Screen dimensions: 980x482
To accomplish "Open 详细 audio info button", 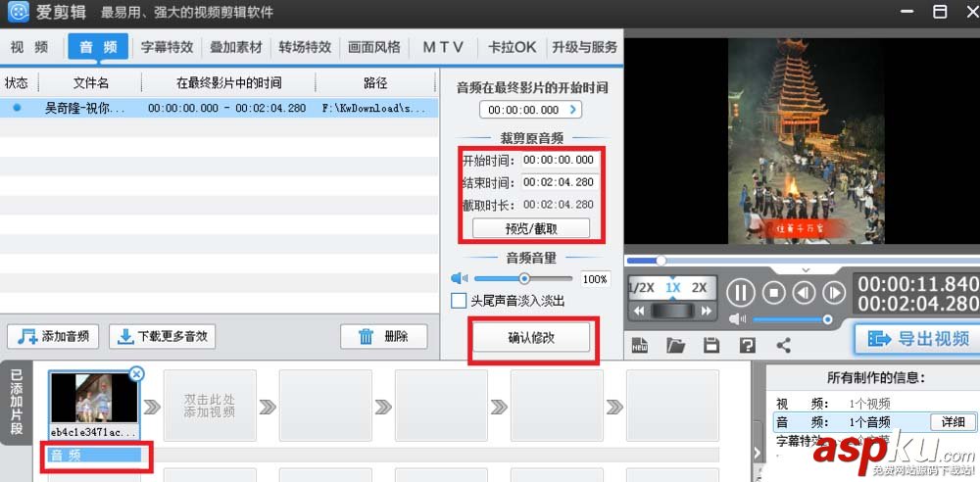I will tap(953, 422).
